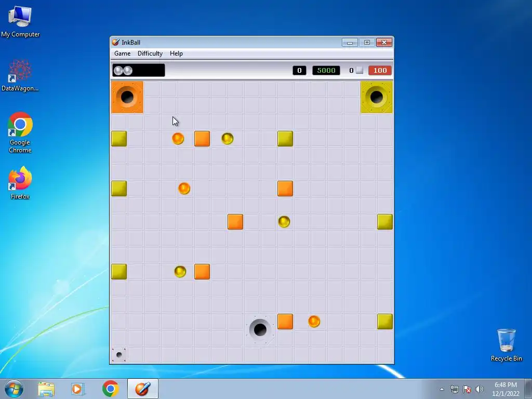Click the orange ball right of the bottom orange block
Screen dimensions: 532x399
click(314, 321)
